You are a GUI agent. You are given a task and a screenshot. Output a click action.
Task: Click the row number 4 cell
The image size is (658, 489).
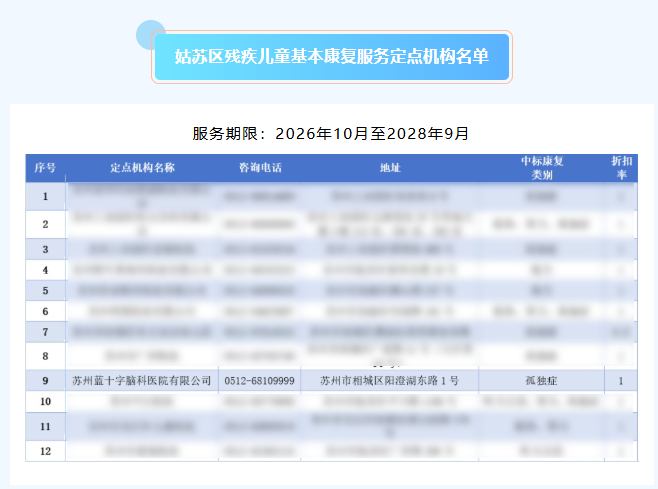click(x=45, y=270)
